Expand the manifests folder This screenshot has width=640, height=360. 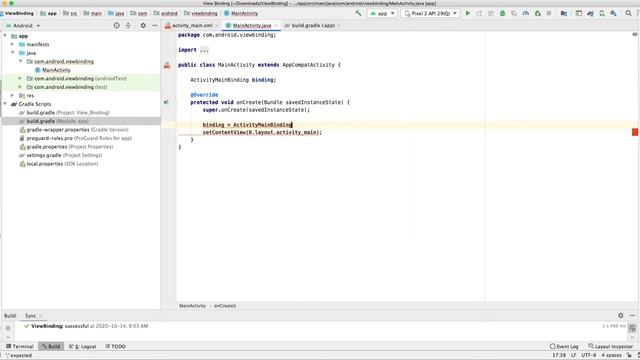13,44
